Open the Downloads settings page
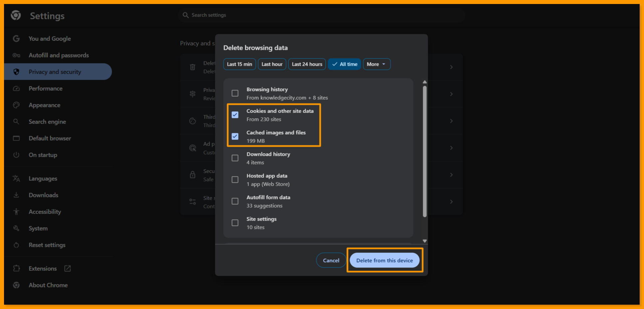644x309 pixels. point(43,195)
